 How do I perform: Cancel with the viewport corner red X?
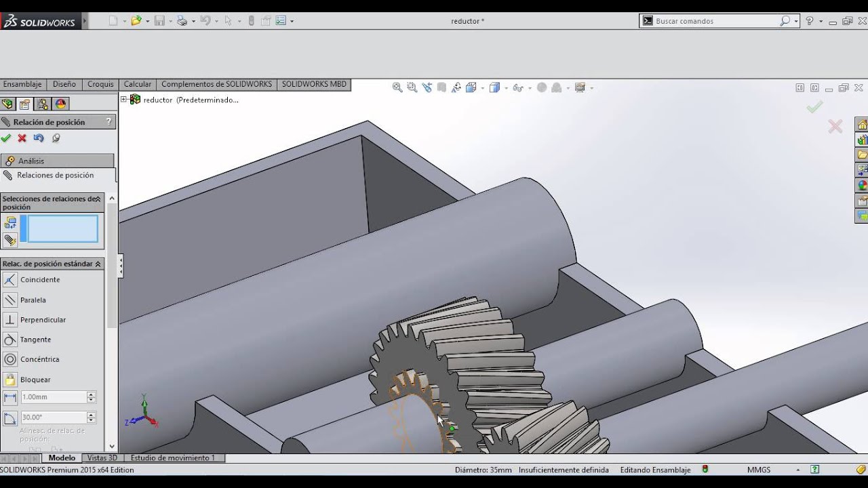[x=835, y=126]
